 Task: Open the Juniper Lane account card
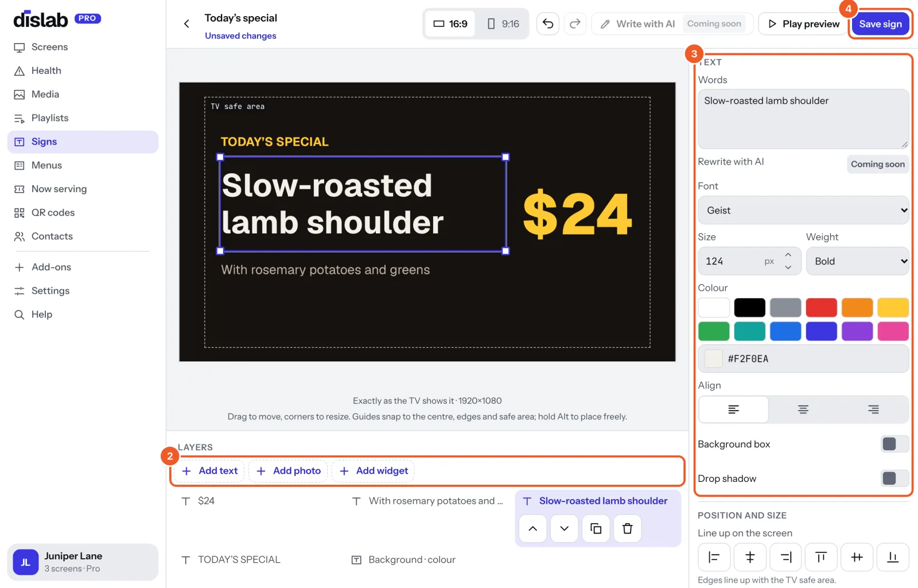tap(83, 562)
